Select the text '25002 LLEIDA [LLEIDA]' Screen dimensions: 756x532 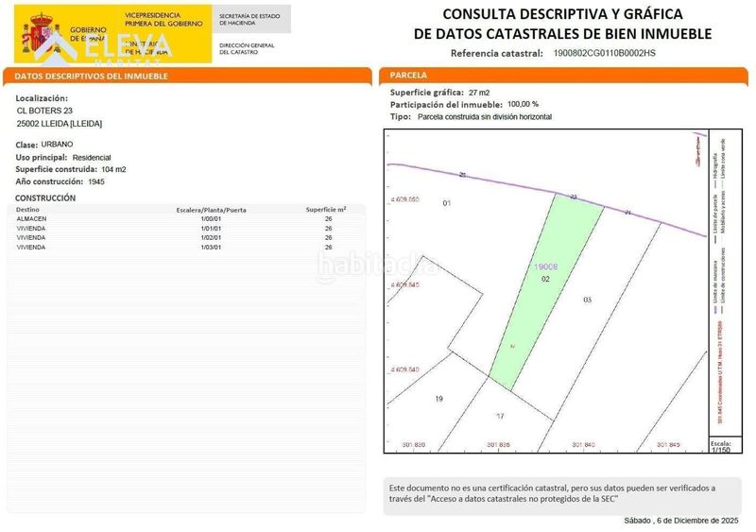(60, 124)
